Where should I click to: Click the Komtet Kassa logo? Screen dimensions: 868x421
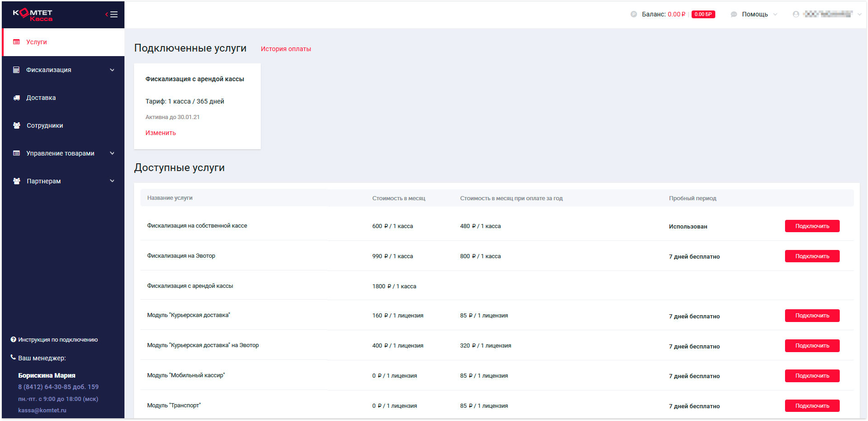pos(33,15)
